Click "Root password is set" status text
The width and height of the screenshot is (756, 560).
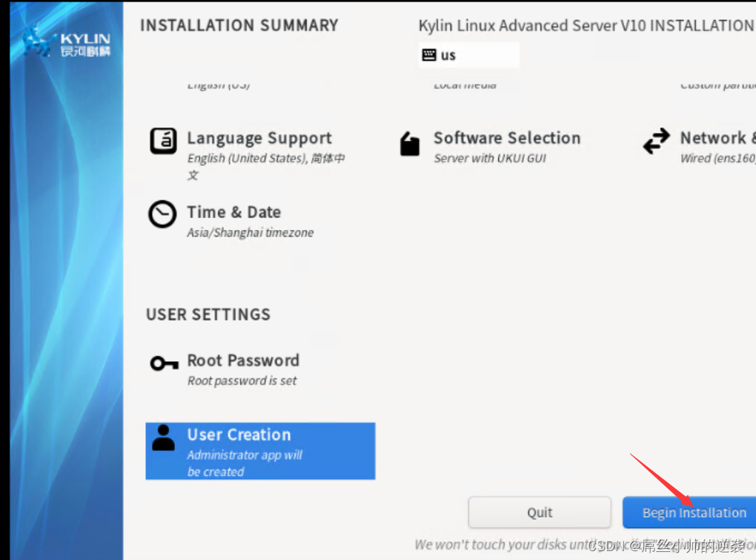(242, 381)
